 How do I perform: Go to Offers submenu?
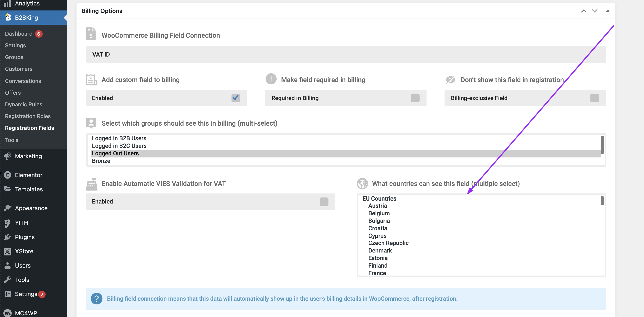[x=13, y=93]
